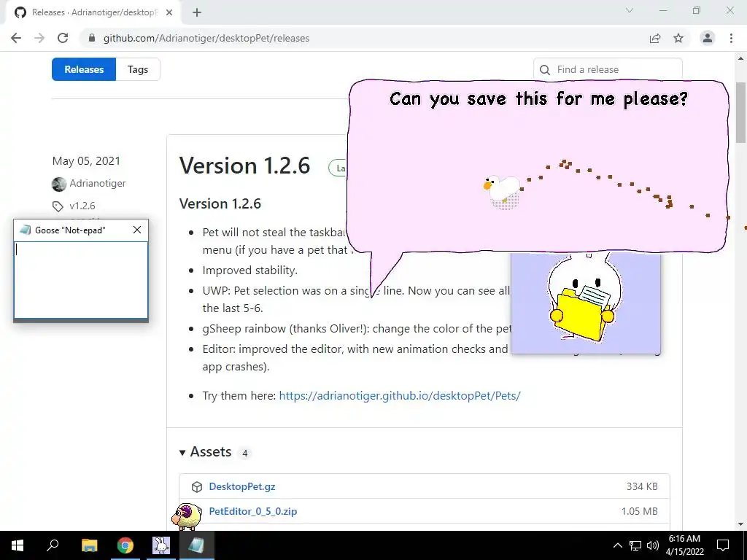Expand the tab search chevron

(630, 10)
